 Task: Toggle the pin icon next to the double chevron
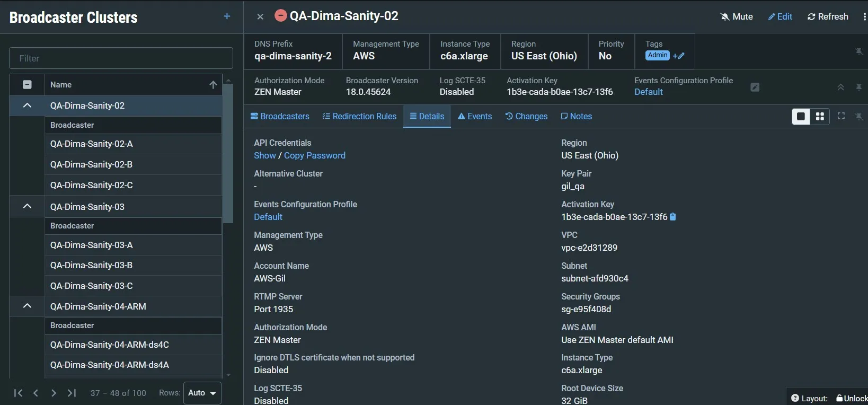coord(859,87)
